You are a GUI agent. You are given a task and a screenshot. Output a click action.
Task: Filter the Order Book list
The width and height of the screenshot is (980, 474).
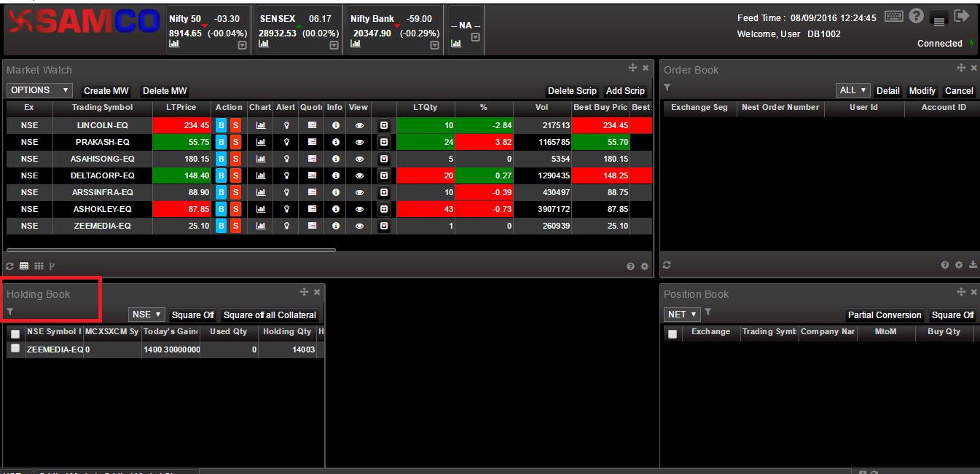(x=667, y=87)
